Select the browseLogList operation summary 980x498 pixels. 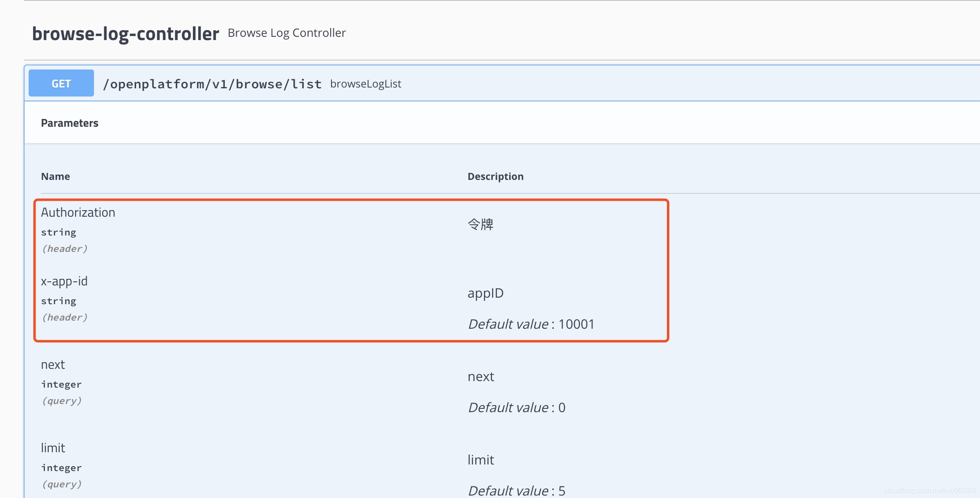(366, 84)
